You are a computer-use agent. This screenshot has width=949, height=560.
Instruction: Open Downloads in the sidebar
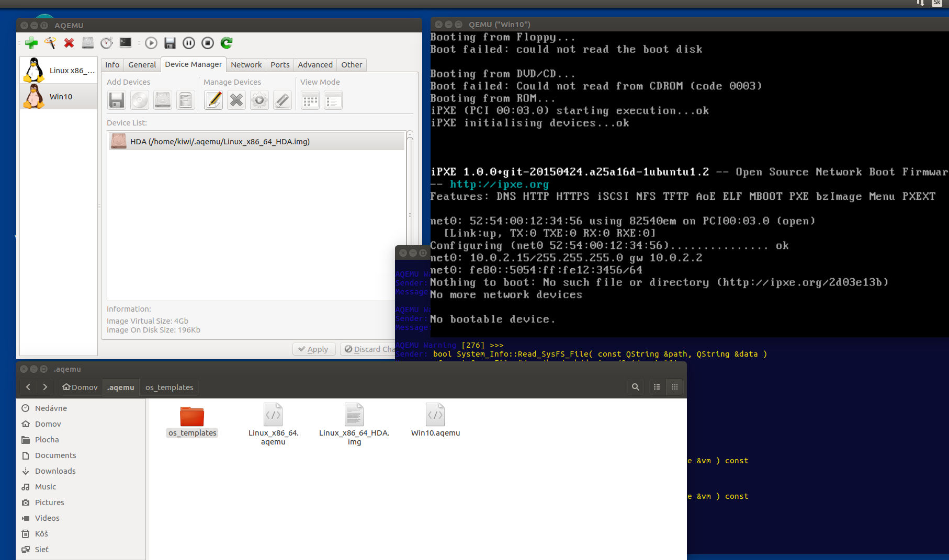81,471
